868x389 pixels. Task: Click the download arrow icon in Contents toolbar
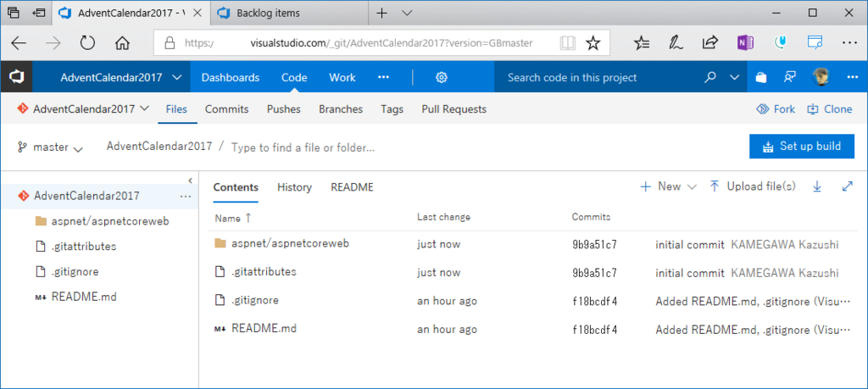[816, 187]
